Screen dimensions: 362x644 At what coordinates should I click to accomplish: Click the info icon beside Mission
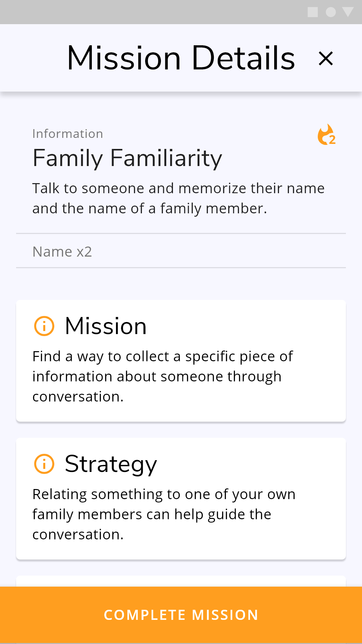(44, 326)
